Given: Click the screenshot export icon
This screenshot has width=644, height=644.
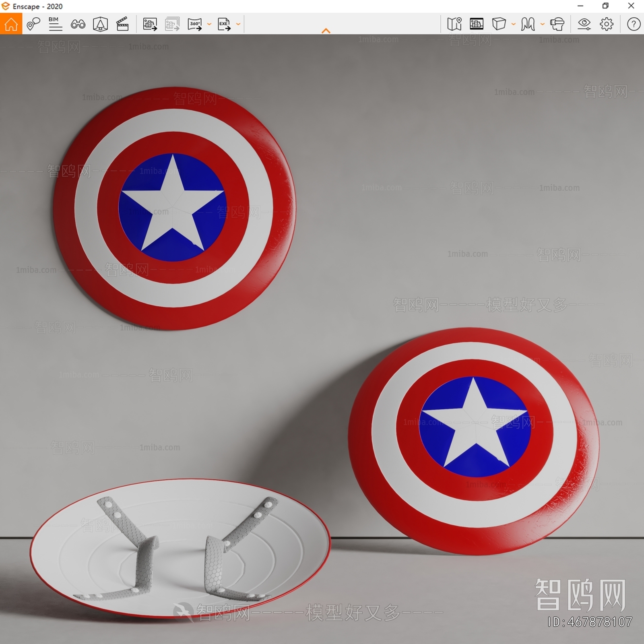Looking at the screenshot, I should (x=150, y=24).
